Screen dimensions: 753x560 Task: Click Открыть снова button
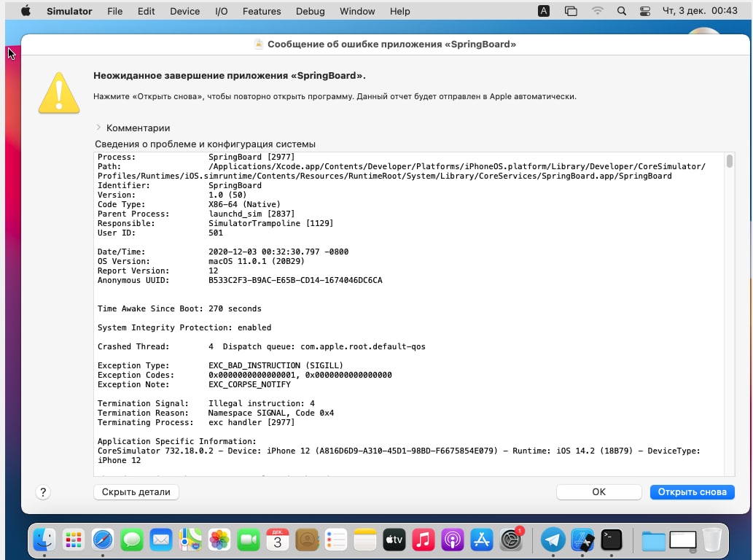692,491
